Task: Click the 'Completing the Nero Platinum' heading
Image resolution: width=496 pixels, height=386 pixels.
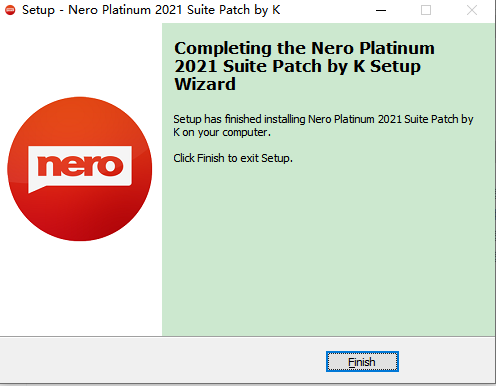Action: (x=304, y=66)
